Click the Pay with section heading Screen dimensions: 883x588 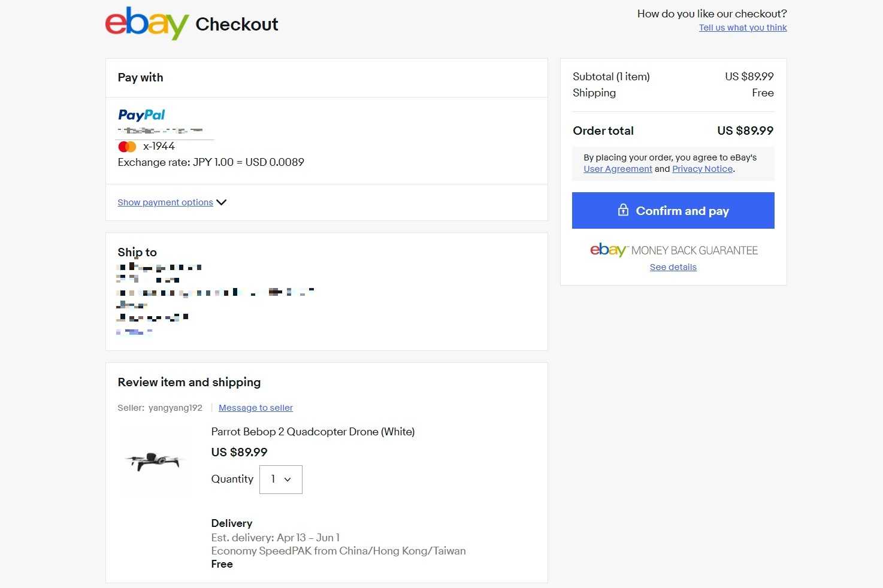point(140,77)
